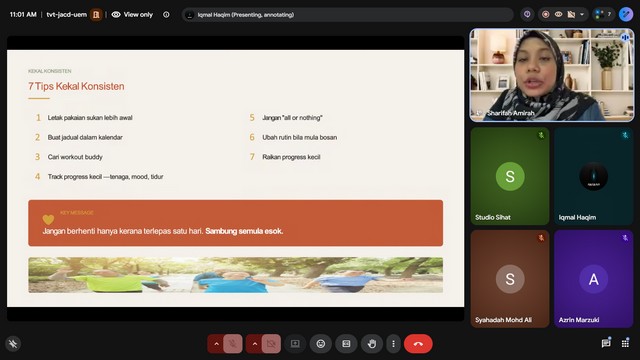Expand the audio settings chevron

[x=216, y=344]
